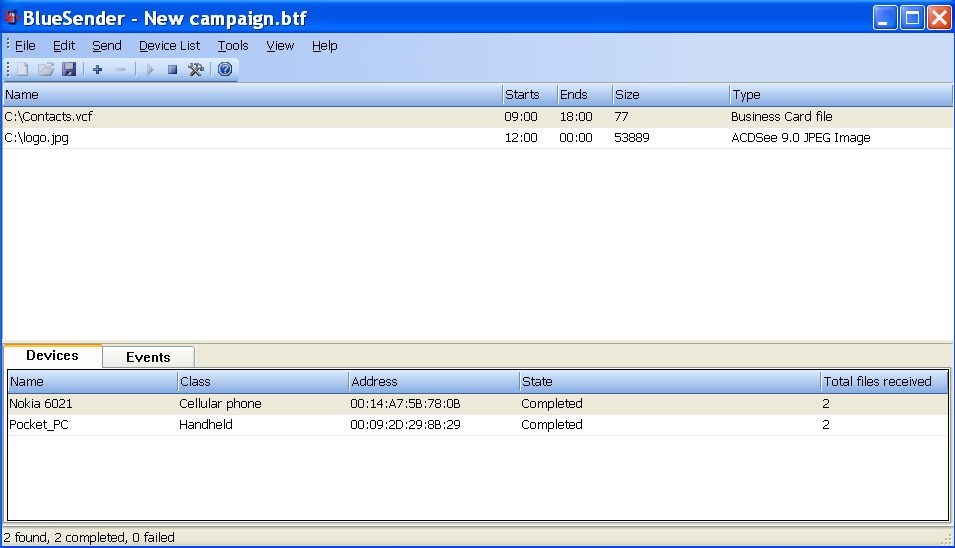Remove a file with the minus icon
The image size is (955, 548).
pos(121,70)
